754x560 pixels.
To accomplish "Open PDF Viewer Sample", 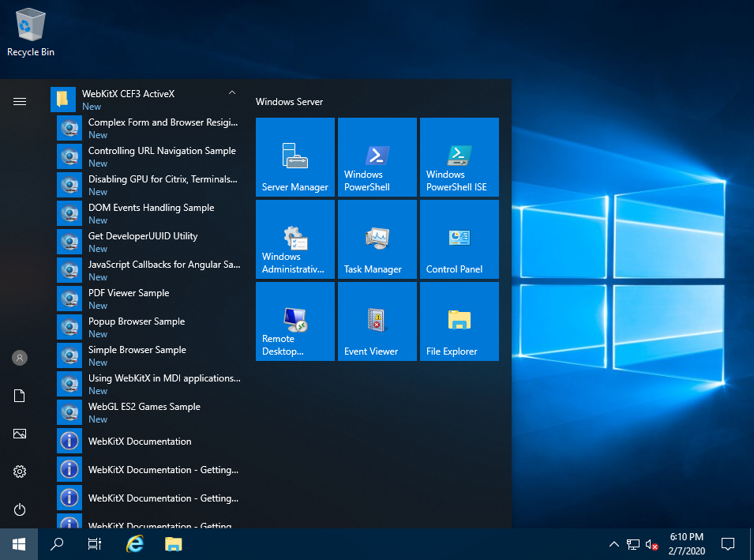I will coord(149,299).
